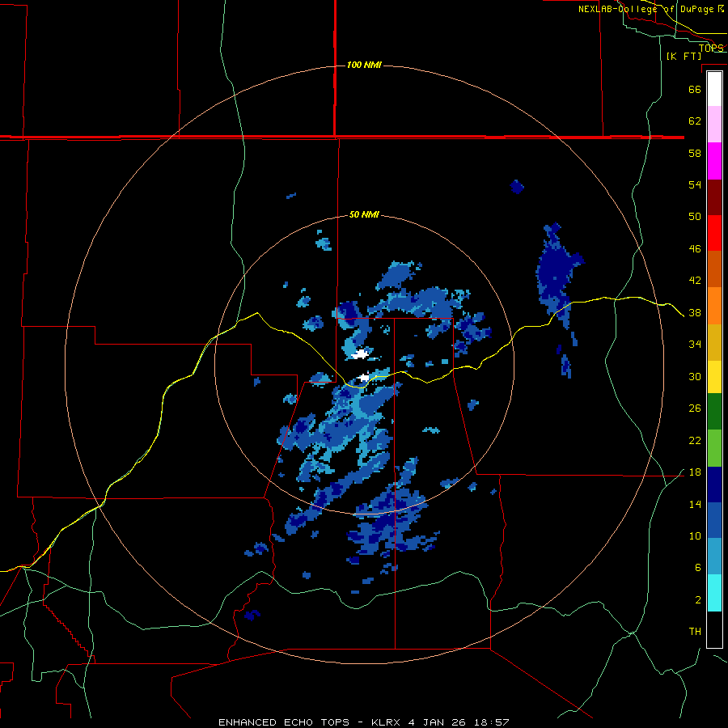Click the dark red 54 legend swatch

pyautogui.click(x=714, y=197)
